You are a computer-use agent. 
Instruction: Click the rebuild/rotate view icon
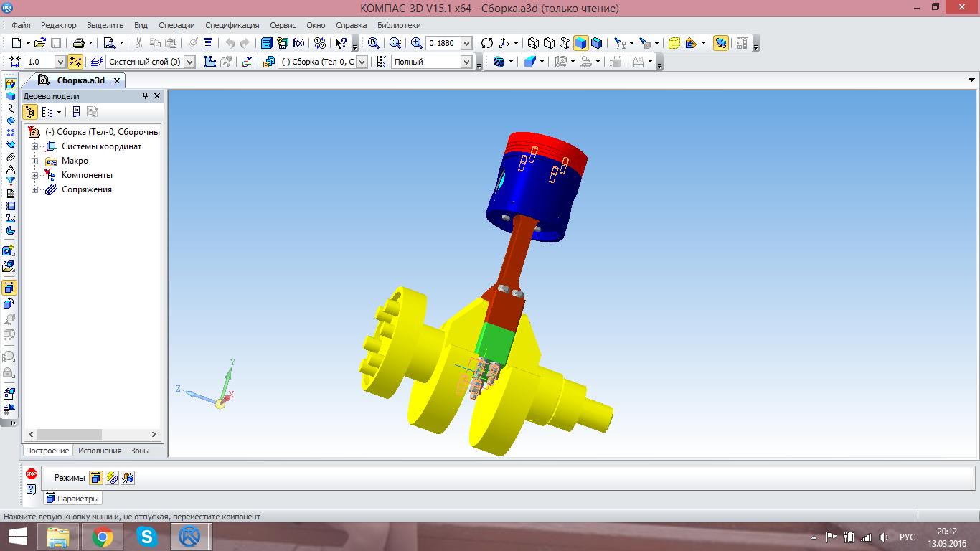(x=487, y=43)
